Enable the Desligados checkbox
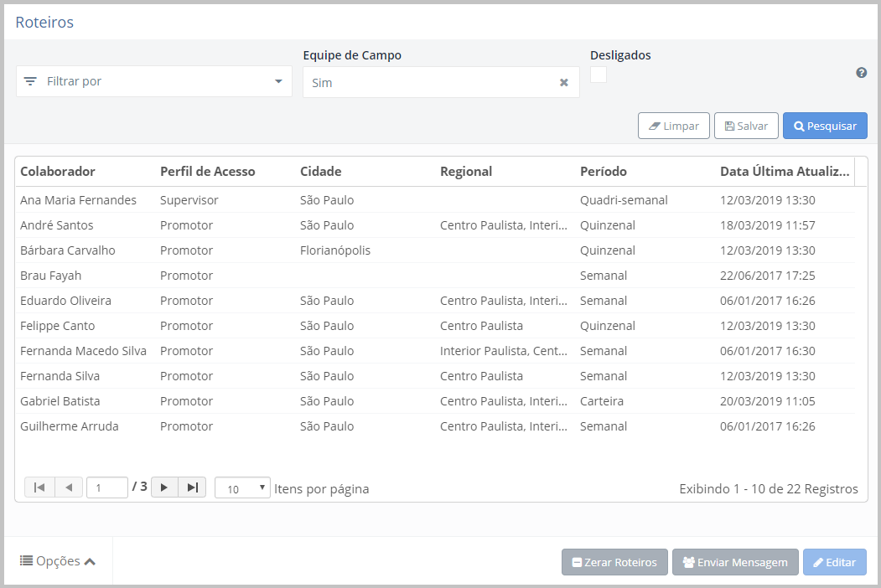This screenshot has width=881, height=588. click(599, 75)
